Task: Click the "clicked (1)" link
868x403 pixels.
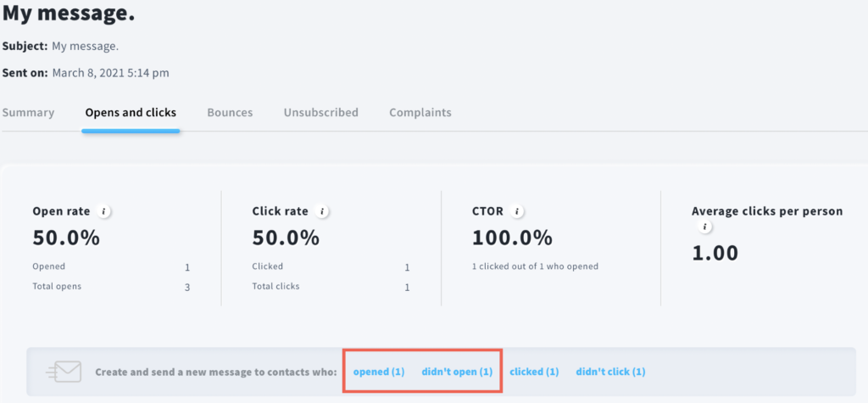Action: (x=534, y=372)
